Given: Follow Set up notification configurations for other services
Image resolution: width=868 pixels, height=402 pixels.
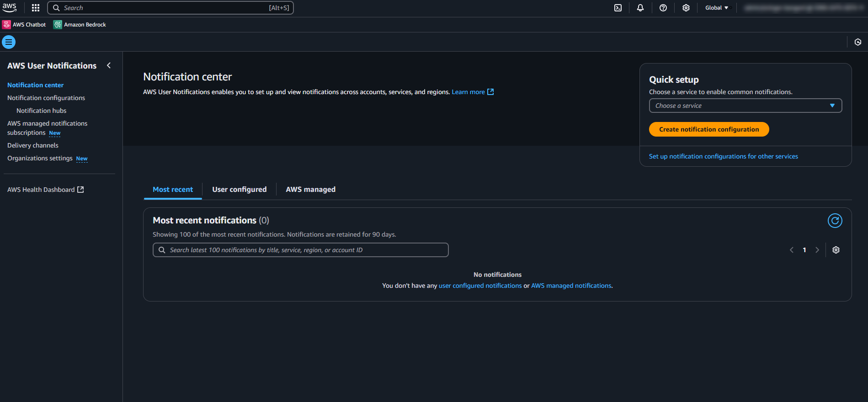Looking at the screenshot, I should click(724, 156).
